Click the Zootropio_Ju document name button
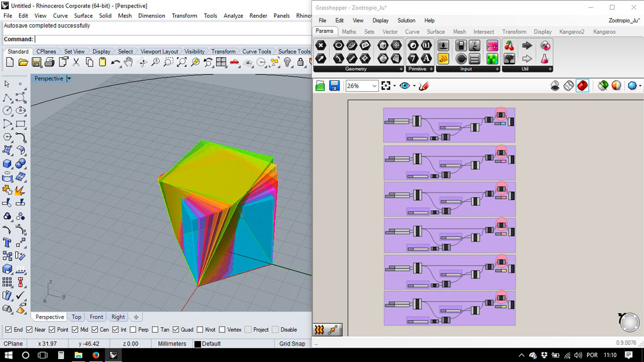This screenshot has width=644, height=362. click(624, 21)
